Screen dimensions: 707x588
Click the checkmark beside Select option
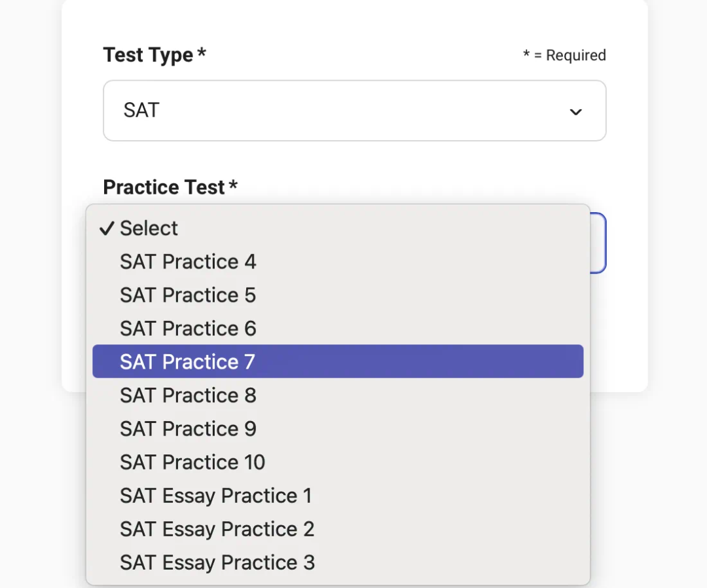click(107, 229)
